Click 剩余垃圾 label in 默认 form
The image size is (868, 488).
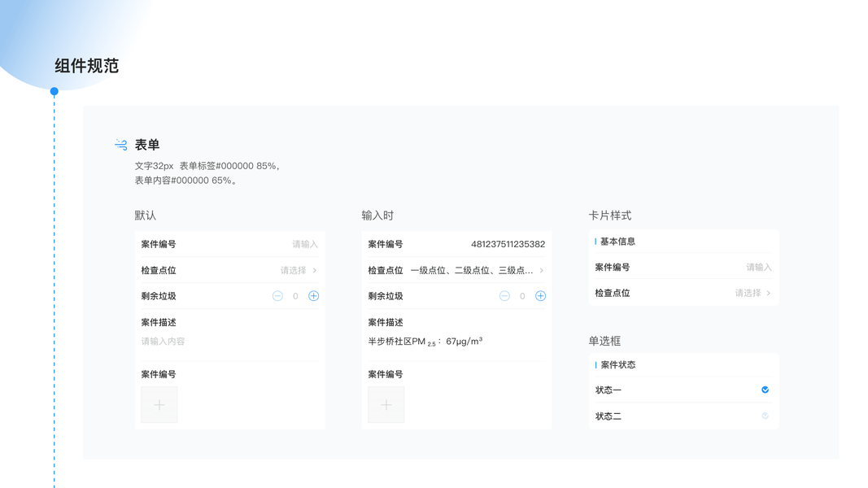click(159, 296)
